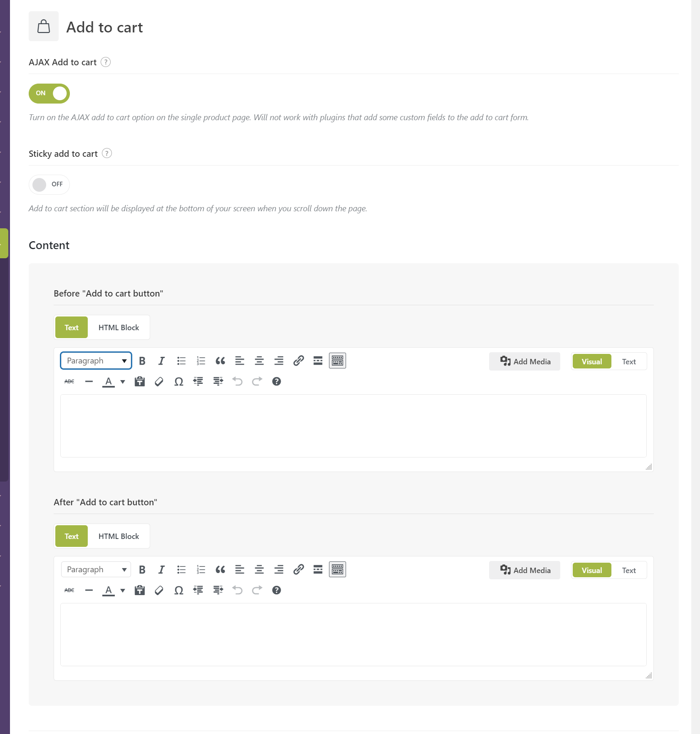Click inside the Before editor text area
The image size is (700, 734).
(353, 426)
